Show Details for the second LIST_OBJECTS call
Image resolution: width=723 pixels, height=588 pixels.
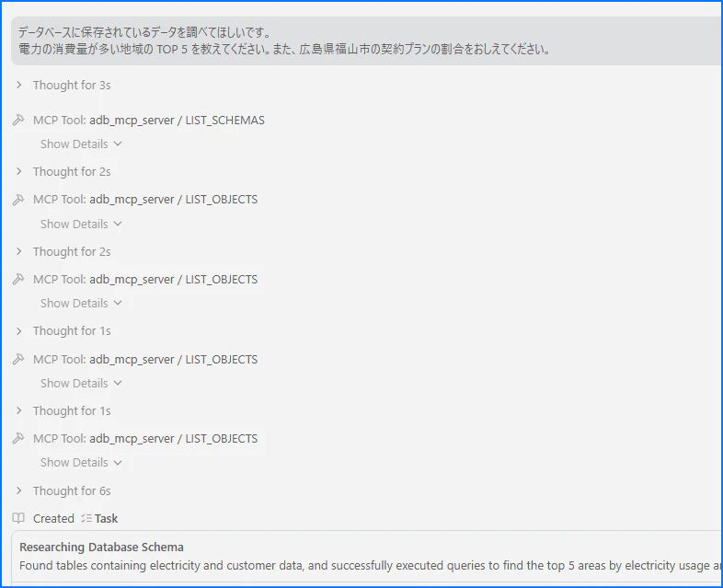click(x=81, y=304)
